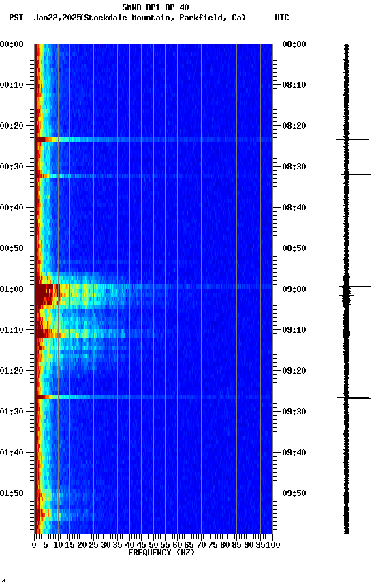Click the 09:30 UTC time label

294,412
